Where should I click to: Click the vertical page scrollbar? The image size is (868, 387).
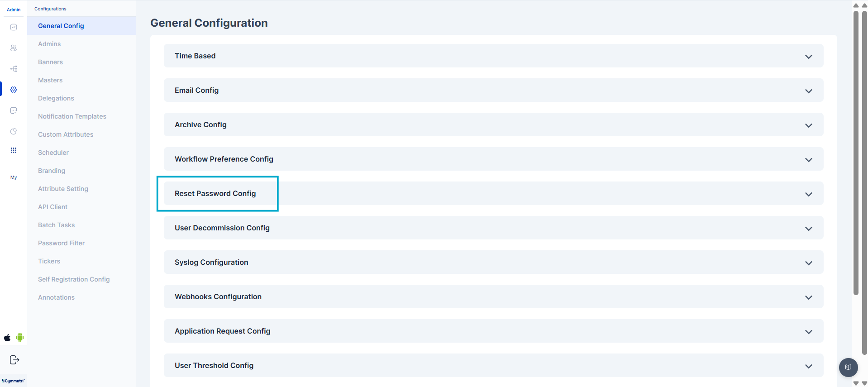point(856,154)
